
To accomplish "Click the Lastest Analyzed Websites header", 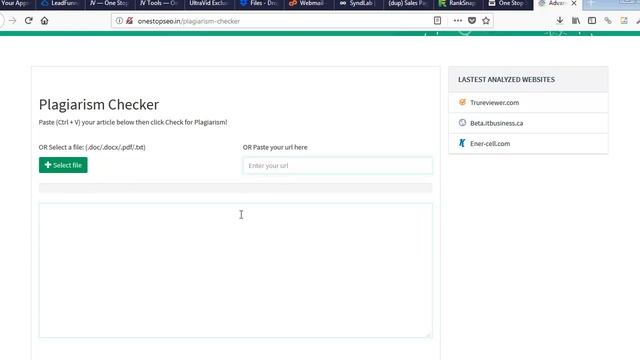I will [506, 79].
